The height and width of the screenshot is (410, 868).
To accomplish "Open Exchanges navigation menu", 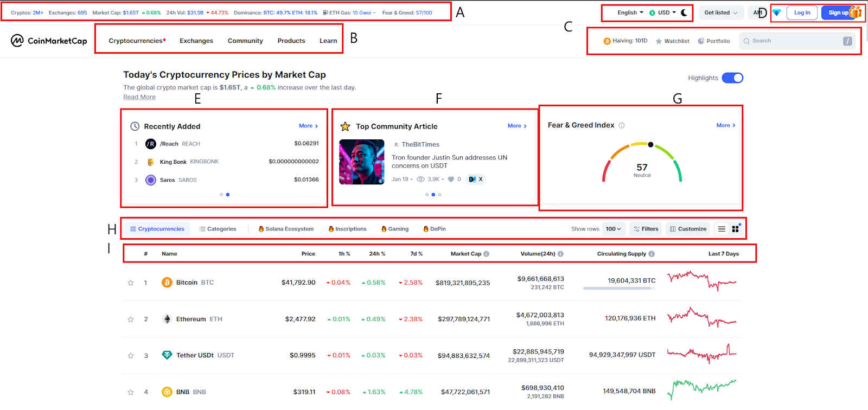I will coord(196,41).
